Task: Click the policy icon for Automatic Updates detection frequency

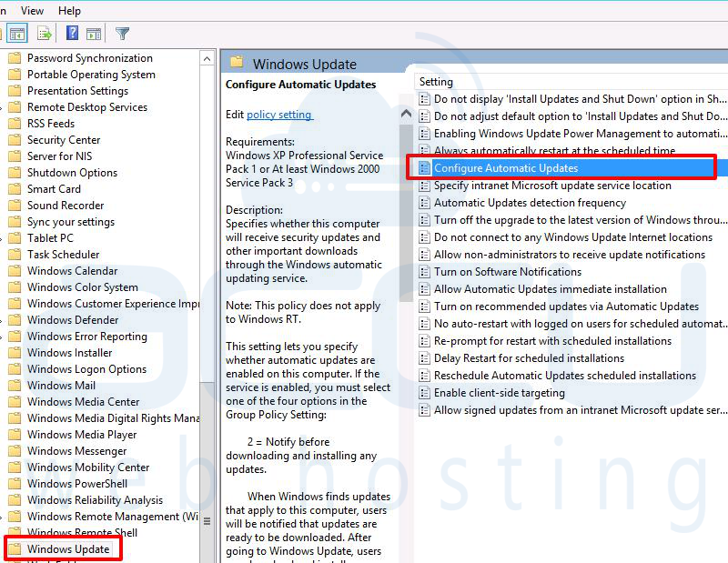Action: (x=424, y=203)
